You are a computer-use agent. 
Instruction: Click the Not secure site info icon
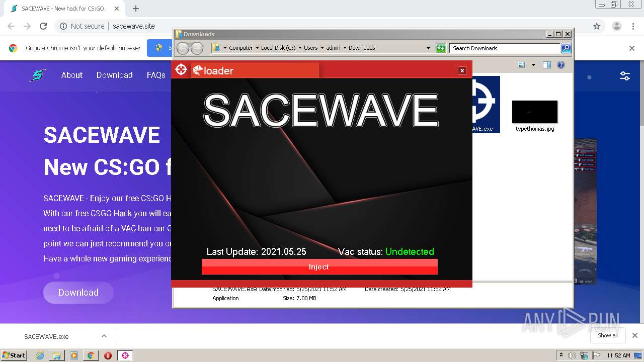tap(63, 26)
